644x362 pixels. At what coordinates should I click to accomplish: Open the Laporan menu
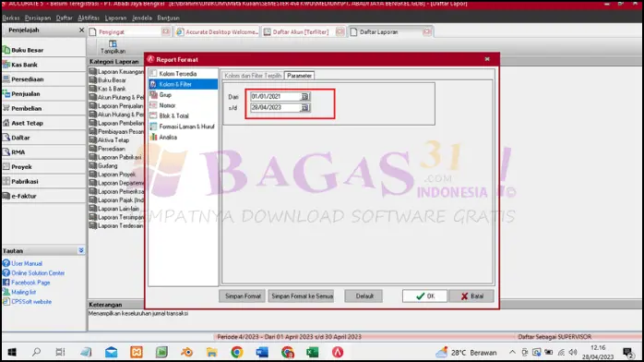tap(115, 18)
